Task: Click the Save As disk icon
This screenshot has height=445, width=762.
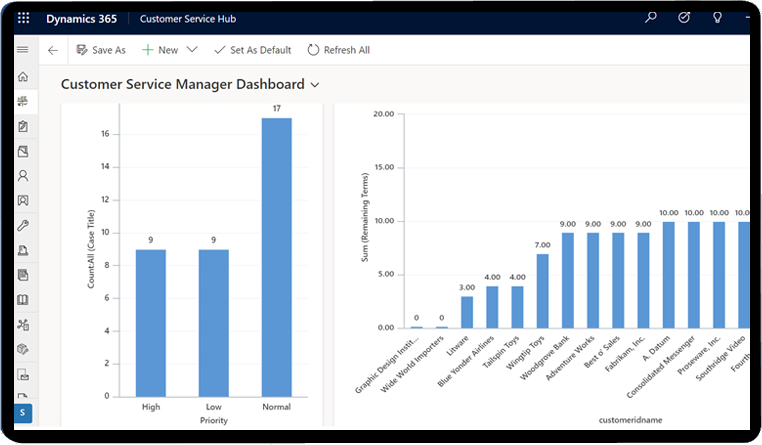Action: (82, 50)
